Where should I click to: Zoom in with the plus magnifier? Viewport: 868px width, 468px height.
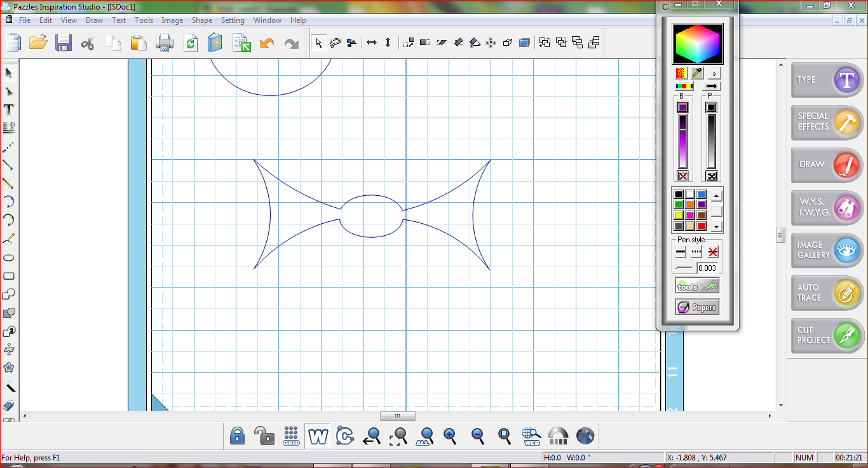[451, 436]
